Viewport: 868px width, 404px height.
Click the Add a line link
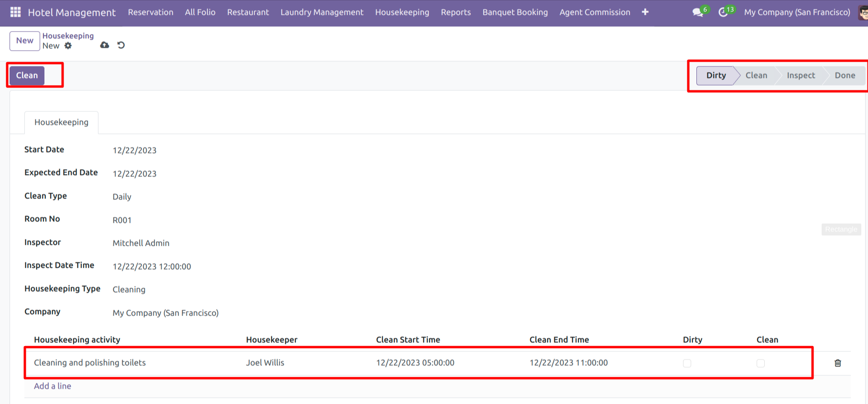coord(53,386)
